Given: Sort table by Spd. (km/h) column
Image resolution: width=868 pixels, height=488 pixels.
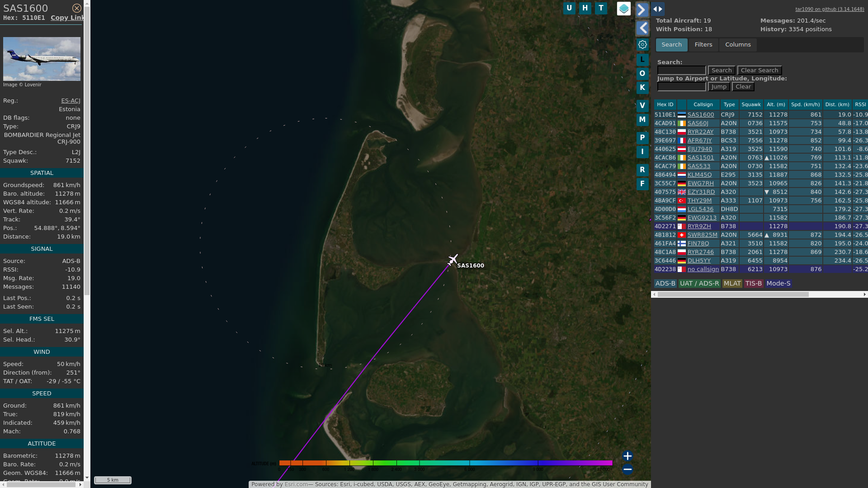Looking at the screenshot, I should click(806, 105).
